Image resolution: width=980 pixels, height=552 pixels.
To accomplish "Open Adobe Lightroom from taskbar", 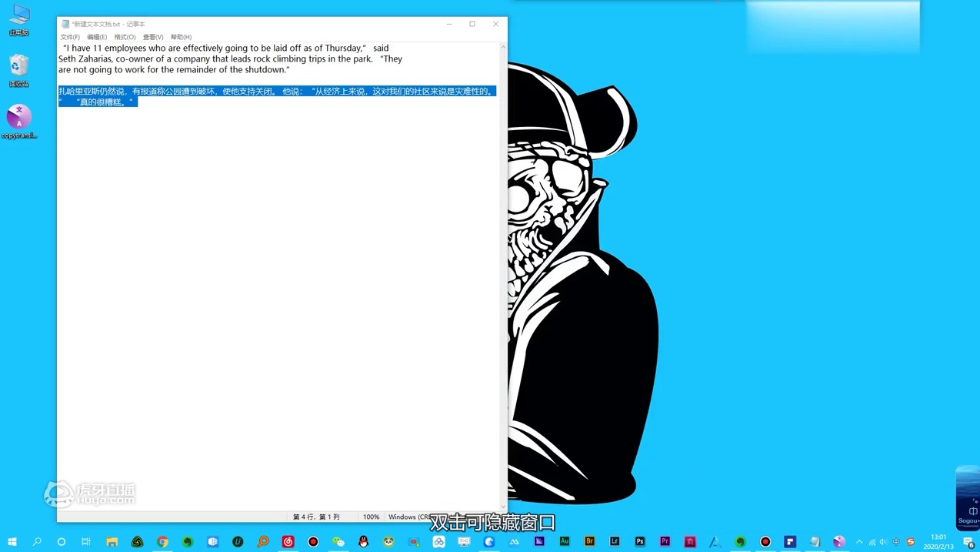I will coord(615,542).
